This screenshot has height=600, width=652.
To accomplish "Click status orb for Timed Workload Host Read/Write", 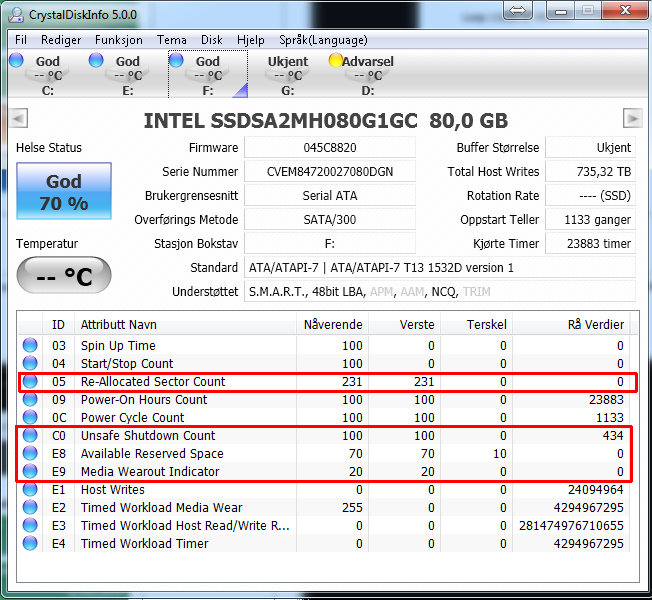I will pos(30,525).
